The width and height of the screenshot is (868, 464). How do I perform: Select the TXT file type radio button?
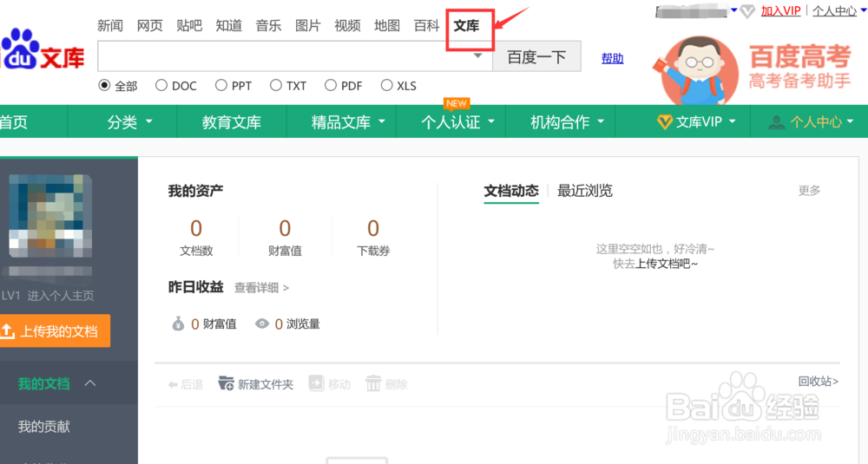click(276, 85)
